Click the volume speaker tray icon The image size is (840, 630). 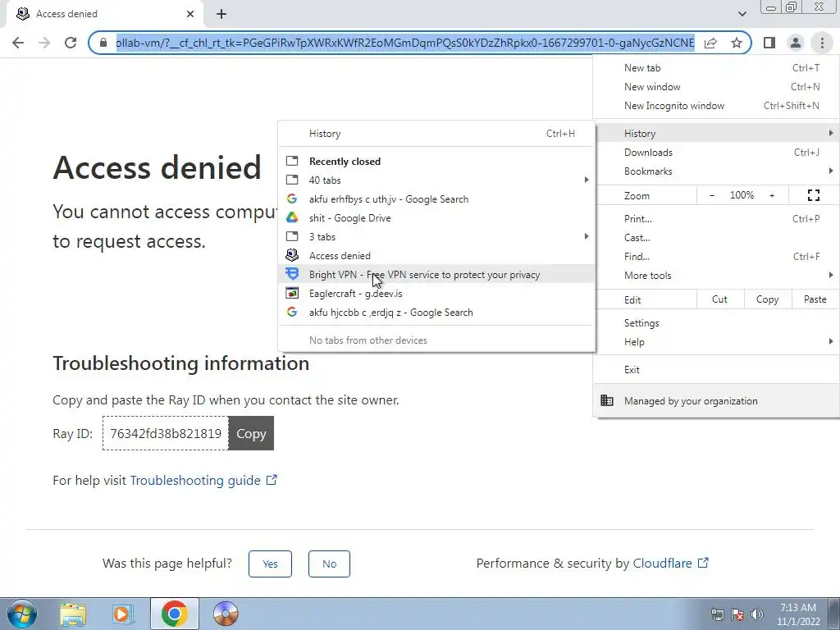point(756,614)
